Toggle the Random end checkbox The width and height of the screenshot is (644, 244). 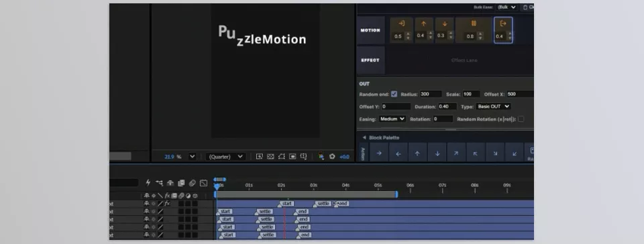click(x=394, y=94)
